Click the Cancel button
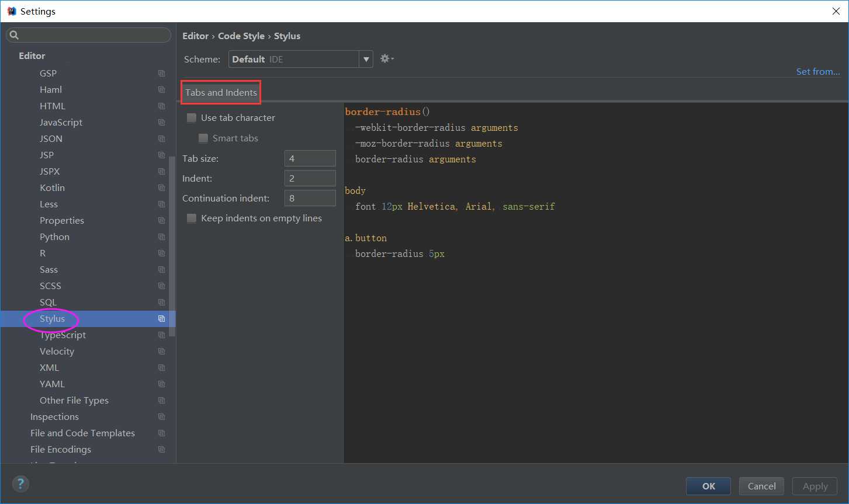The height and width of the screenshot is (504, 849). click(x=762, y=486)
